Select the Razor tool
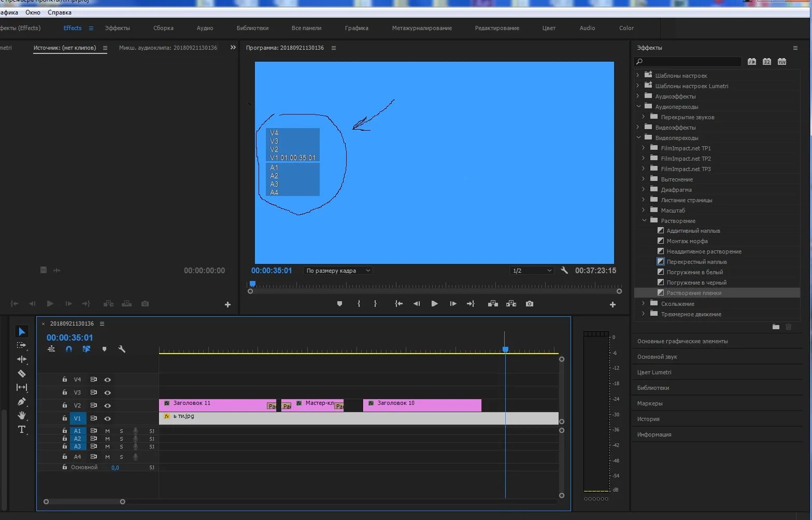The image size is (812, 520). click(22, 373)
